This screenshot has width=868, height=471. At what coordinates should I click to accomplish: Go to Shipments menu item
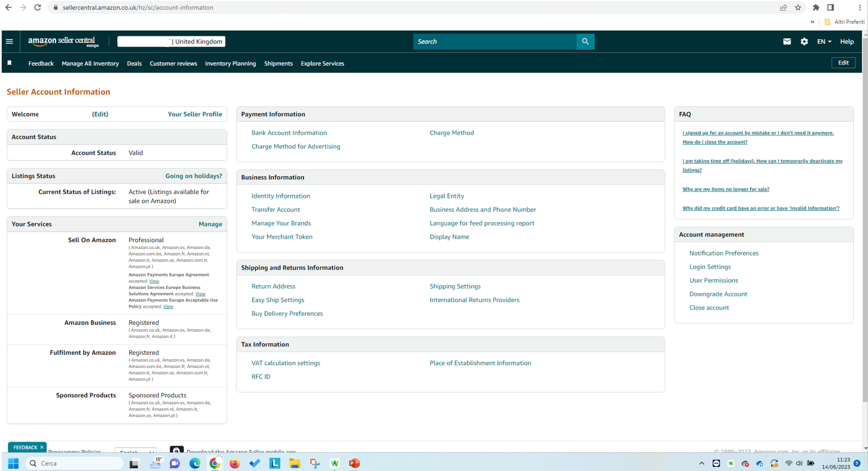(279, 63)
